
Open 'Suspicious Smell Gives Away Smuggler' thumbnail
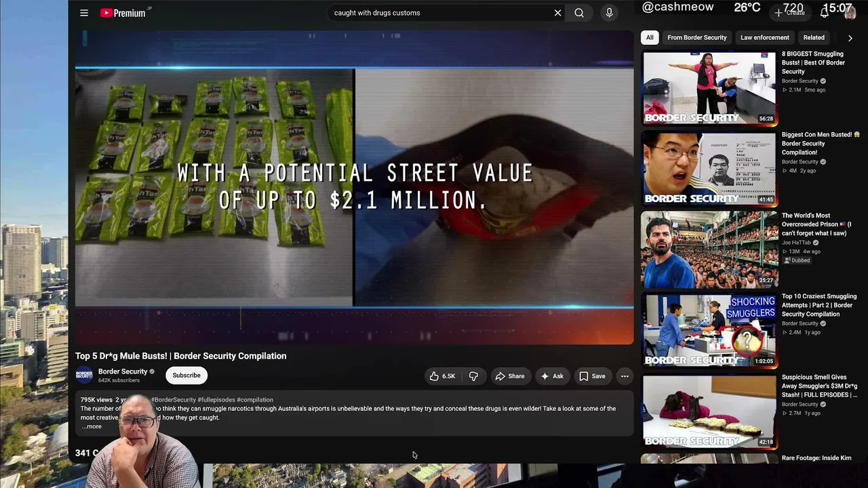click(709, 411)
